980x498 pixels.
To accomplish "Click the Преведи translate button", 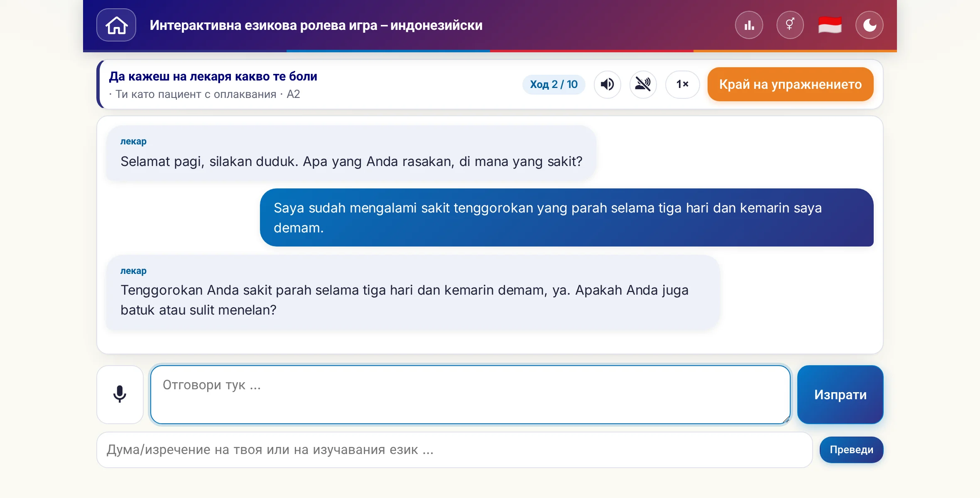I will [851, 450].
